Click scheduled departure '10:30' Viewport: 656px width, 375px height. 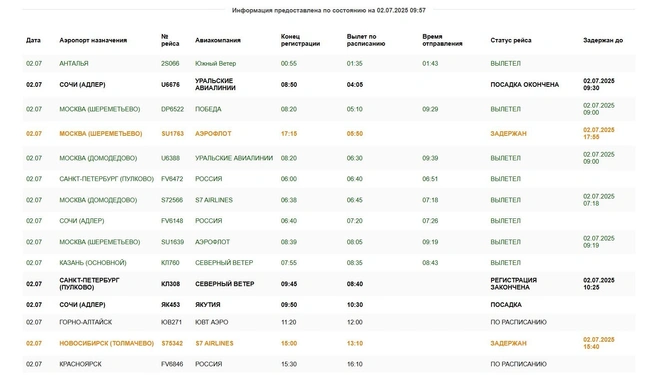pos(355,305)
